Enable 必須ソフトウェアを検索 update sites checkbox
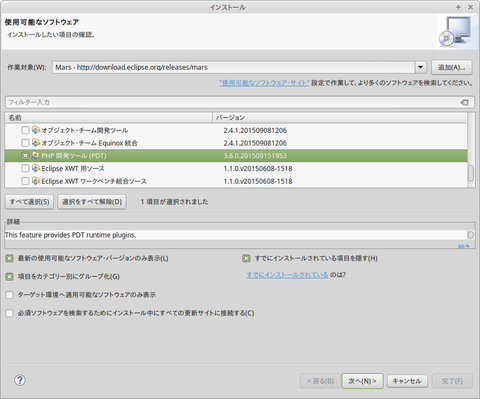Viewport: 480px width, 399px height. coord(10,313)
